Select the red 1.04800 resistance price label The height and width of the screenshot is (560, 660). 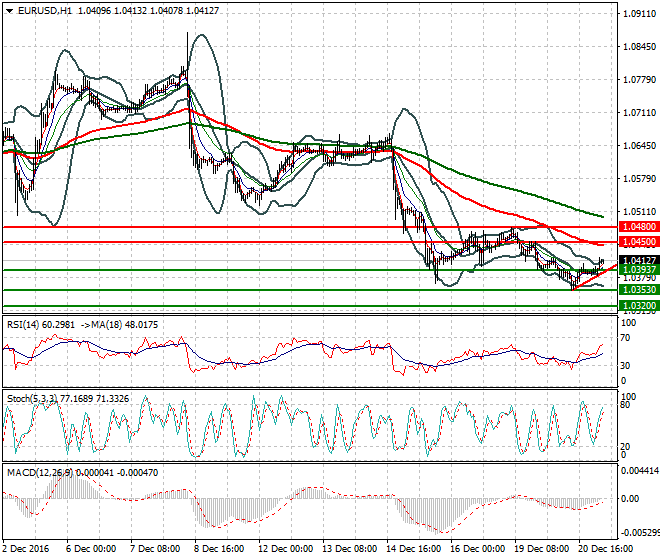pyautogui.click(x=636, y=227)
